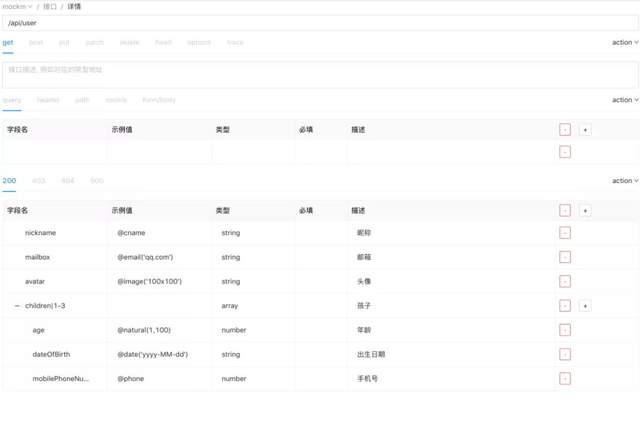Switch to the form/body parameters tab

click(x=159, y=100)
